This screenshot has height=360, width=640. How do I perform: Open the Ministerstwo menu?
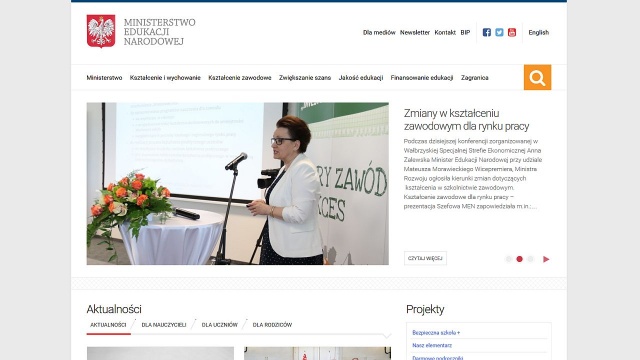tap(104, 78)
